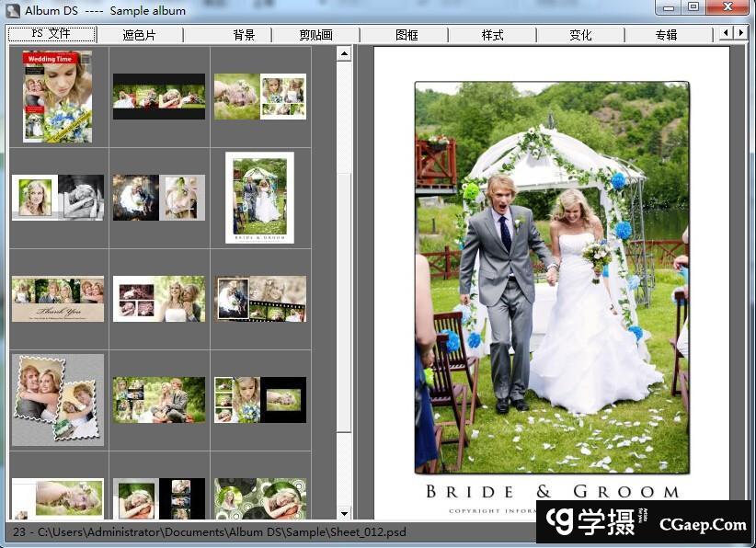Switch to the 样式 tab

click(x=492, y=35)
